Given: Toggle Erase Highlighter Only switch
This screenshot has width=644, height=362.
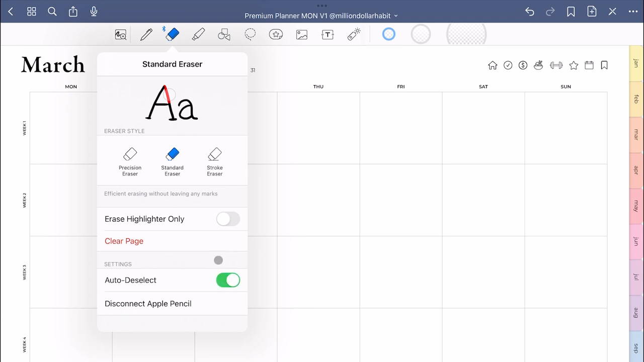Looking at the screenshot, I should click(x=228, y=219).
